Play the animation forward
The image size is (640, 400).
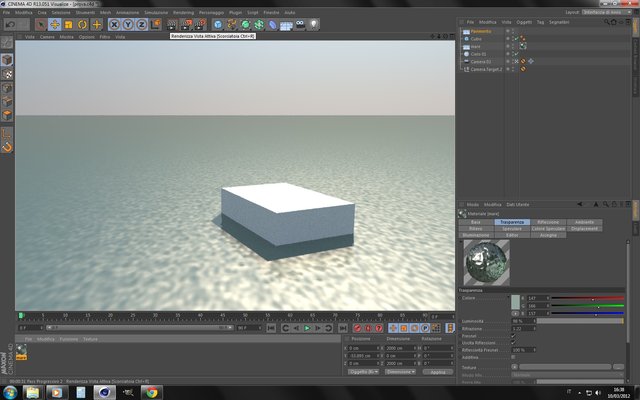tap(307, 328)
